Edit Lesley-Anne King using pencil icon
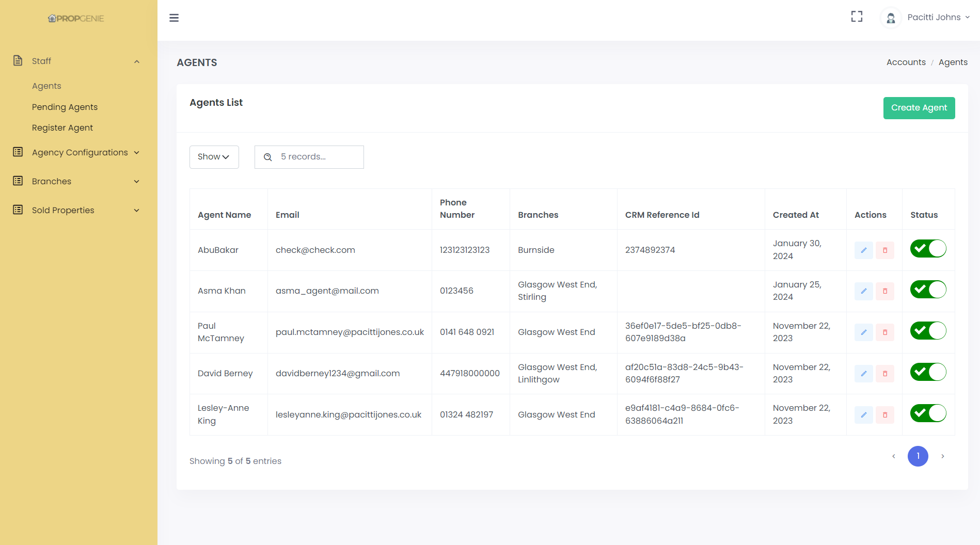Screen dimensions: 980x545 [x=863, y=415]
